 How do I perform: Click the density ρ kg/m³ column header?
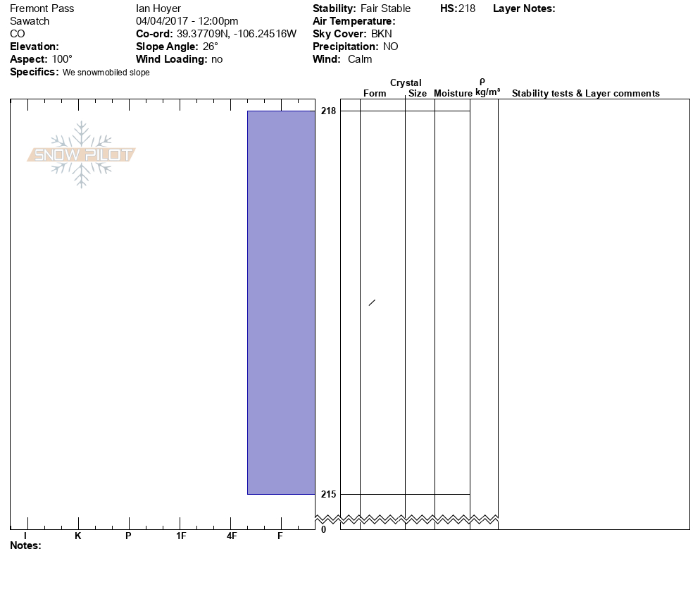pyautogui.click(x=487, y=87)
